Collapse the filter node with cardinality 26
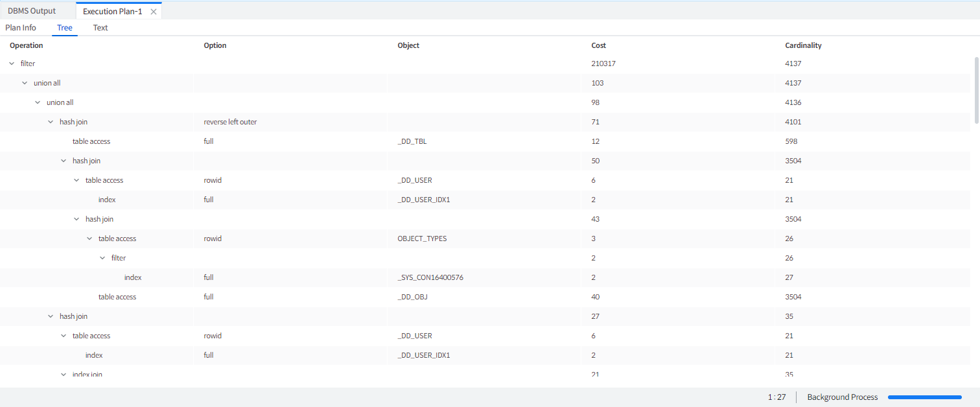 pyautogui.click(x=102, y=258)
